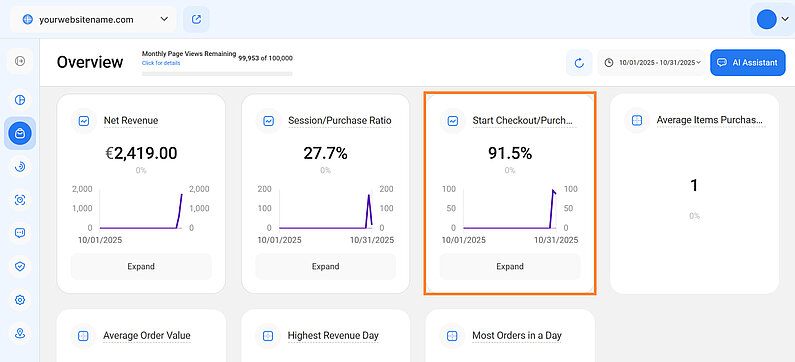The width and height of the screenshot is (795, 362).
Task: Expand the Start Checkout/Purchase card
Action: point(510,267)
